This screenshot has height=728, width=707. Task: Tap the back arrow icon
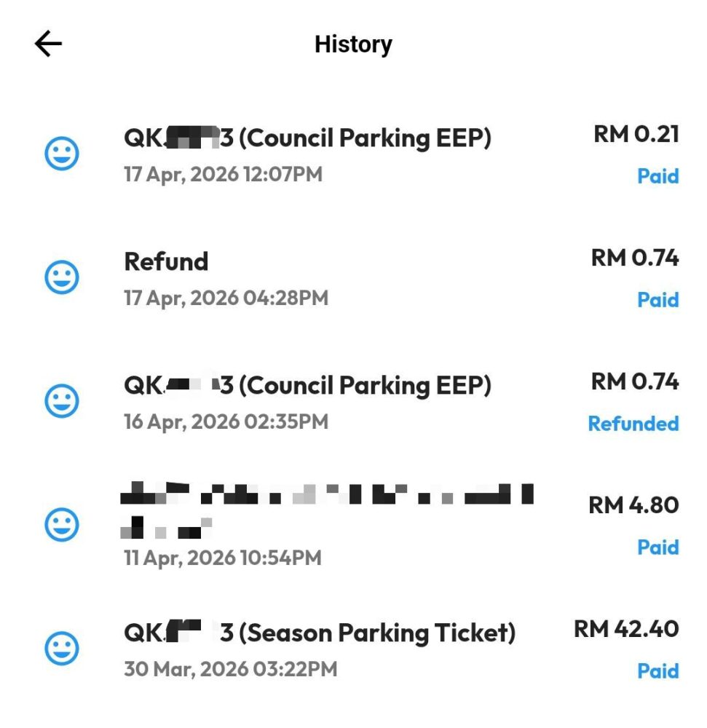click(49, 44)
